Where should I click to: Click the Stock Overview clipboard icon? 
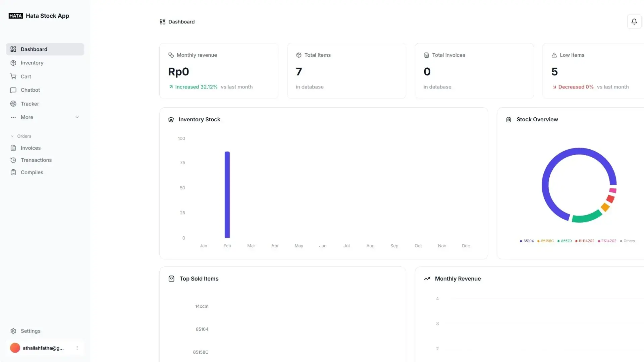509,120
